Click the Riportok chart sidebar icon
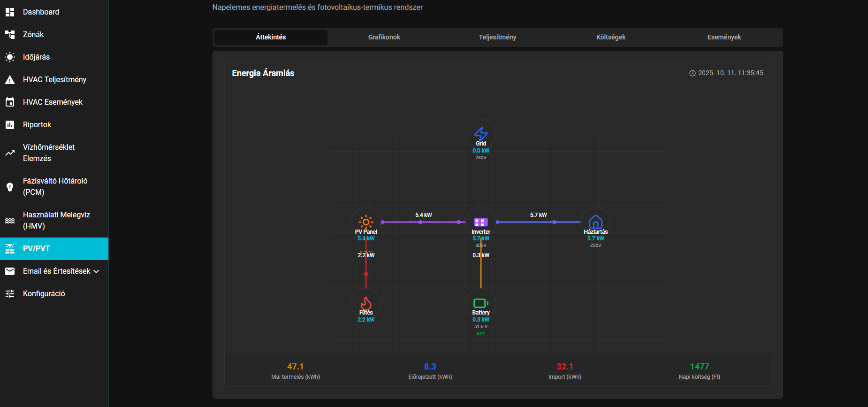 coord(10,125)
